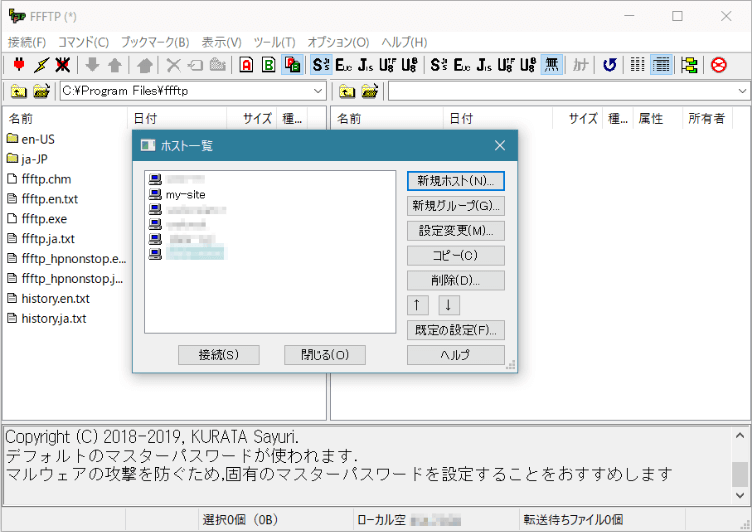Open the ツール(T) menu
Screen dimensions: 752x532
274,42
